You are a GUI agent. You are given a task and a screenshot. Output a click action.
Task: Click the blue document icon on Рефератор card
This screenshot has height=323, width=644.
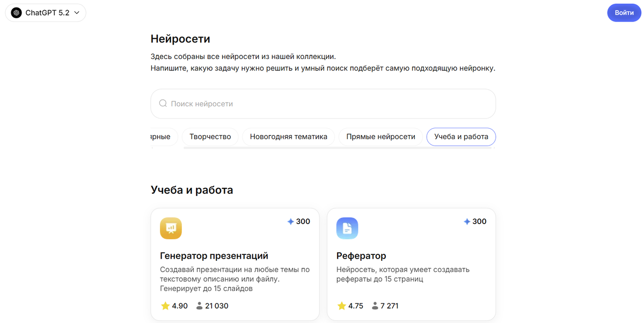347,228
